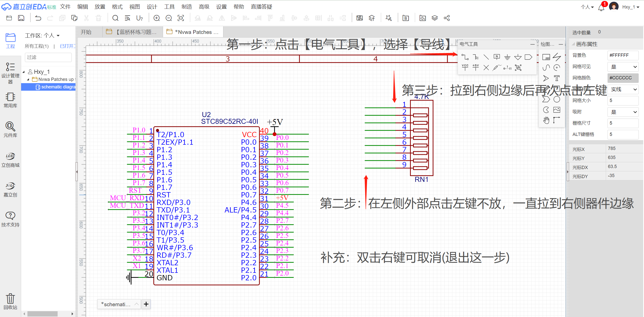Minimize the 电气工具 floating panel
The image size is (644, 317).
coord(532,44)
